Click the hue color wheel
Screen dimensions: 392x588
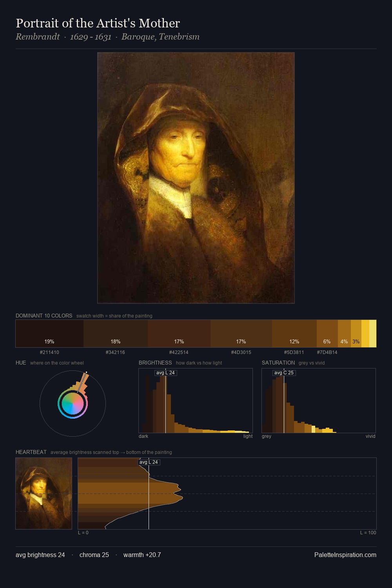pos(73,403)
